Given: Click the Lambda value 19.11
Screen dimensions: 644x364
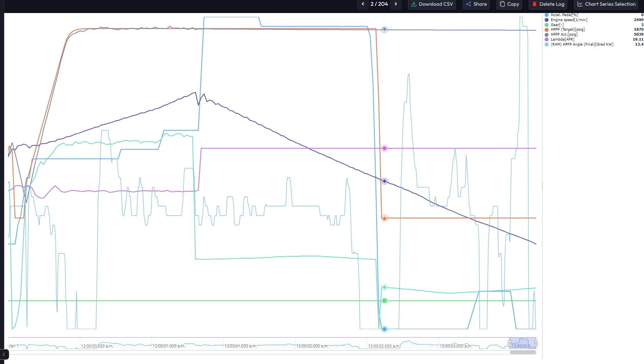Looking at the screenshot, I should tap(638, 39).
